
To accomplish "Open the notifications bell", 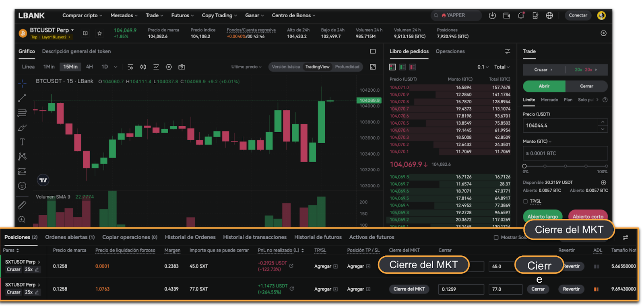I will tap(521, 15).
